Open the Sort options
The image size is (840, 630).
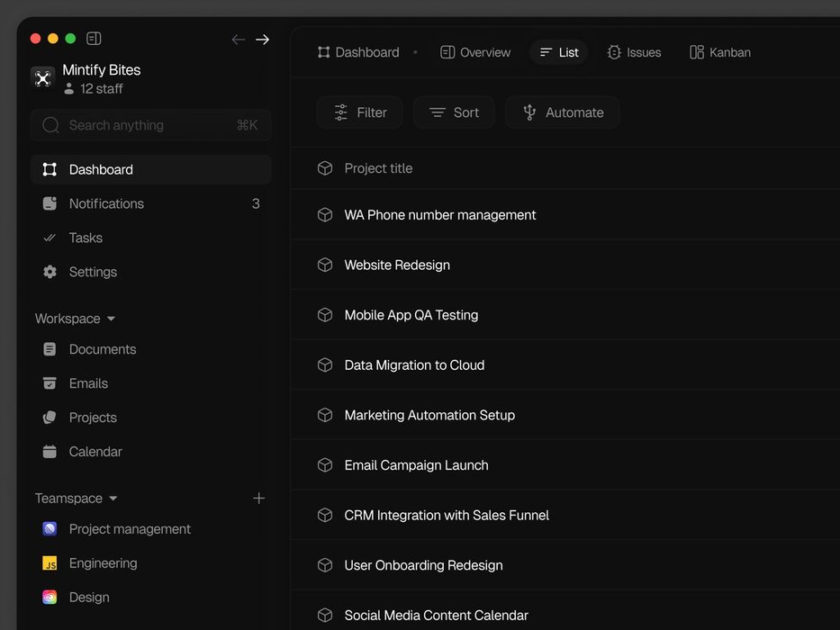point(454,112)
